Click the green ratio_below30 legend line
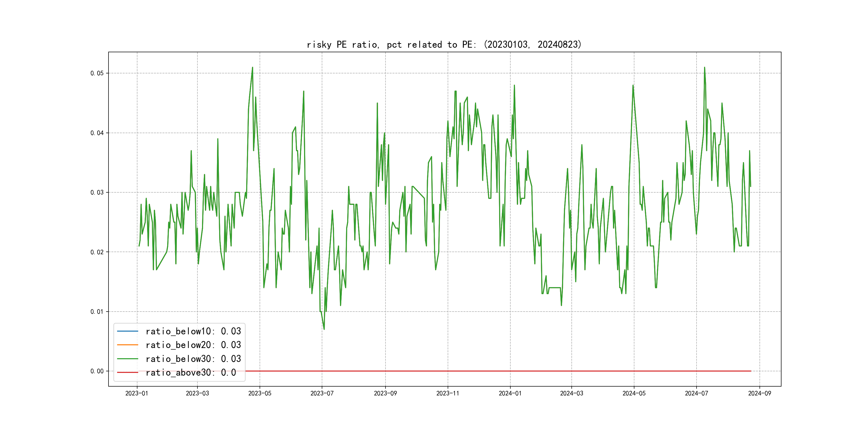868x434 pixels. point(127,359)
